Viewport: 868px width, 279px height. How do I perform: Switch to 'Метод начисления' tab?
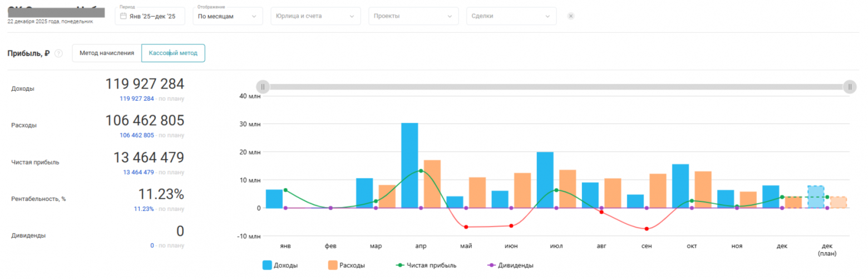click(107, 53)
